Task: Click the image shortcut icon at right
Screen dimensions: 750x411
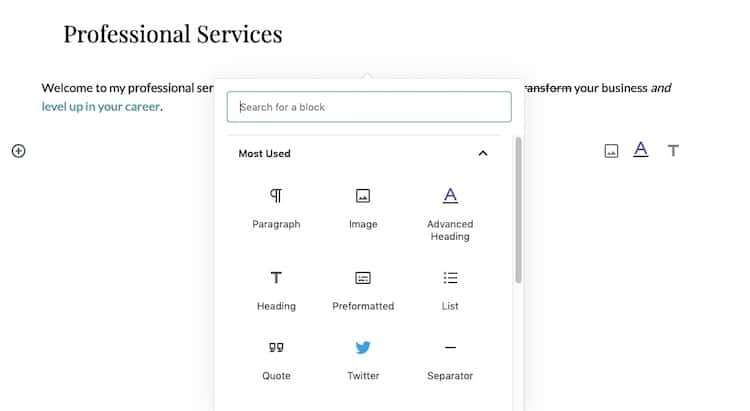Action: pos(611,151)
